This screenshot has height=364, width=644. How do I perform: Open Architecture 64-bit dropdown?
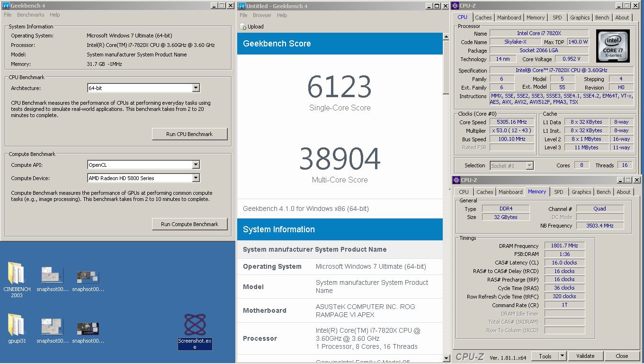196,88
